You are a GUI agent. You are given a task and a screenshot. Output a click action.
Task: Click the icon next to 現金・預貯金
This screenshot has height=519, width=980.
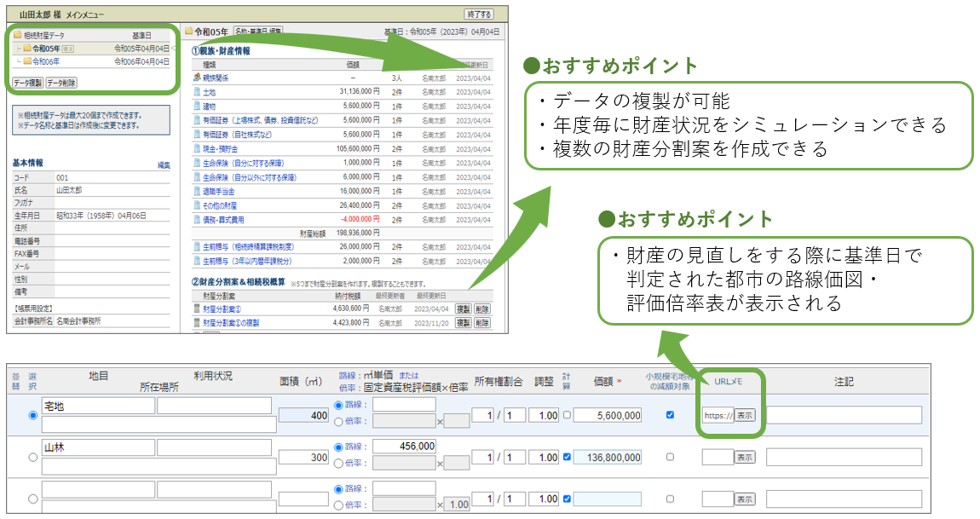(x=197, y=148)
